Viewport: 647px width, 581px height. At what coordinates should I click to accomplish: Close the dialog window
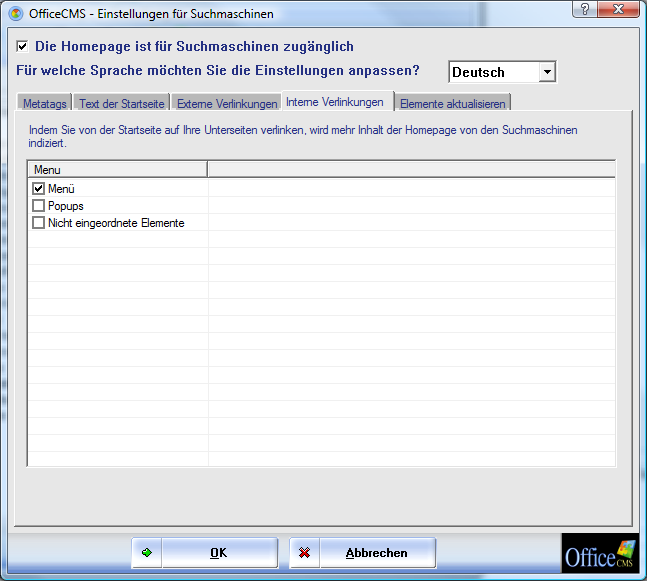tap(619, 9)
